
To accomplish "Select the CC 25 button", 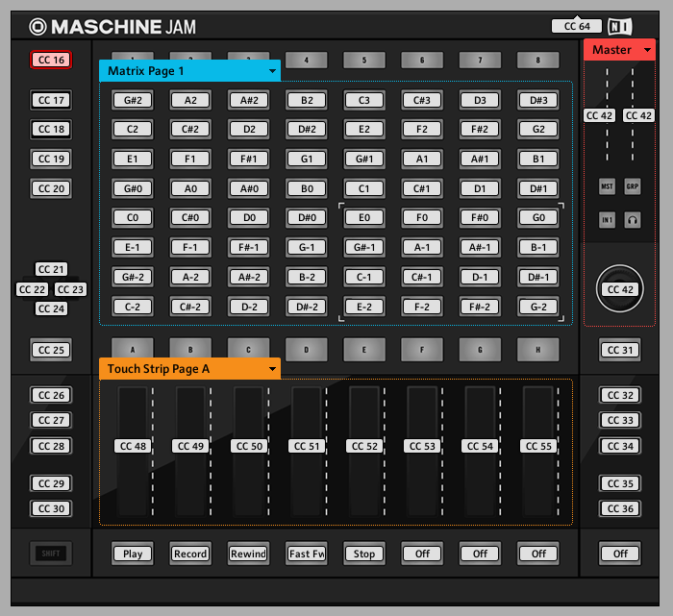I will point(51,350).
